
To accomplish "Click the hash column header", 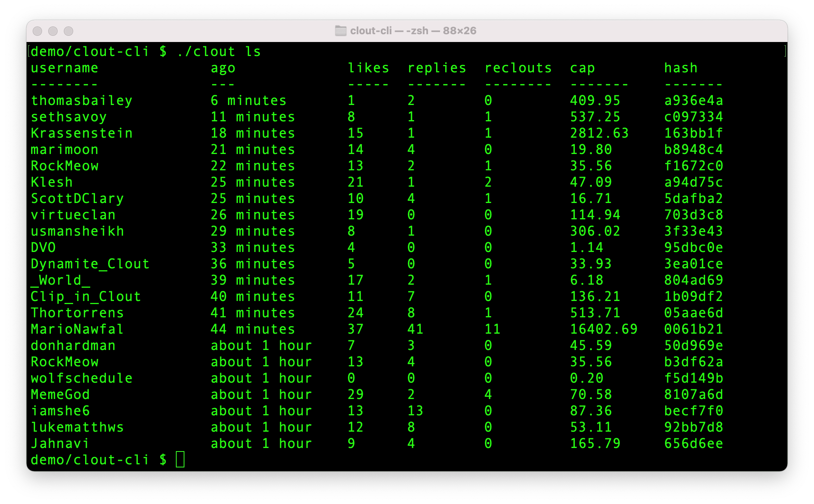I will point(681,68).
